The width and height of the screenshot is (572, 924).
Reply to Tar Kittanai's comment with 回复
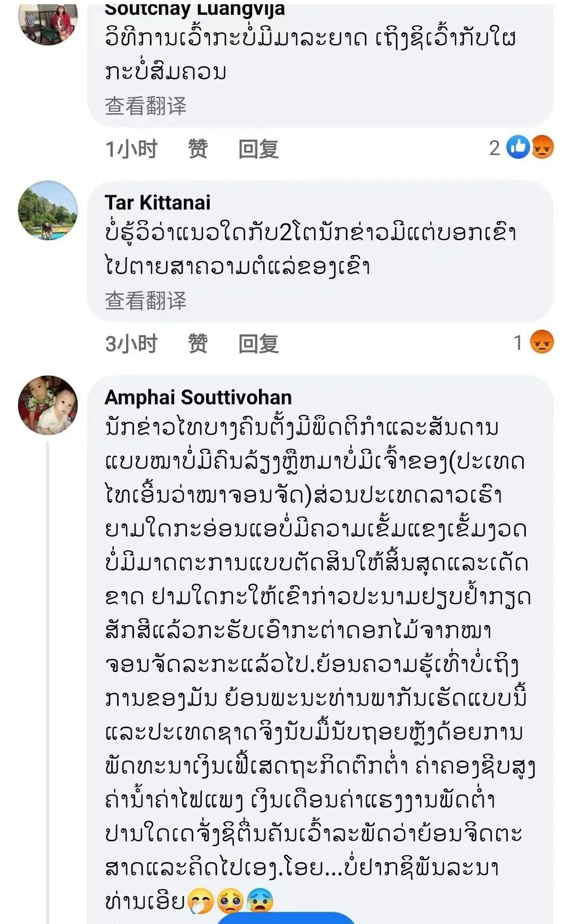[x=258, y=343]
